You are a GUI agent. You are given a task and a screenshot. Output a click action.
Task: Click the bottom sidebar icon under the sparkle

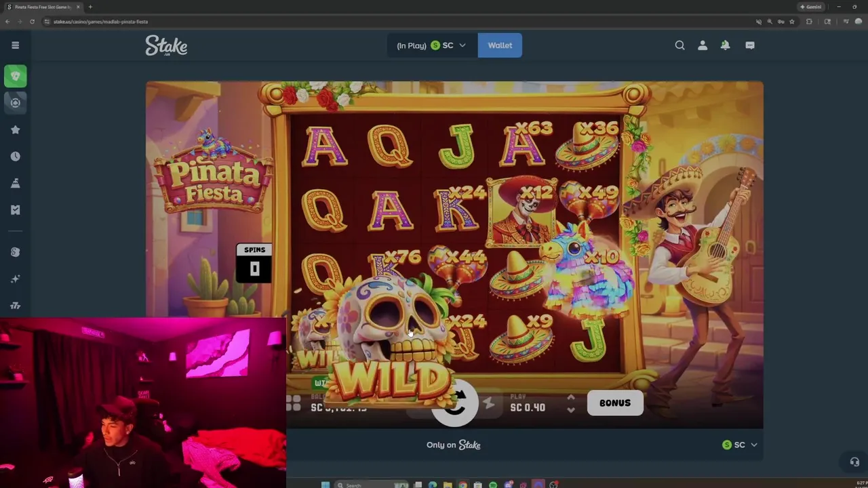[15, 306]
